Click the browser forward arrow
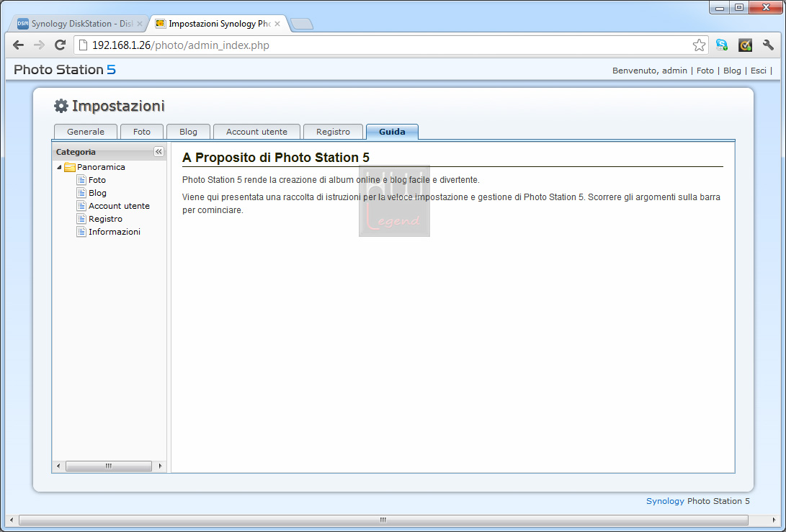 [x=39, y=45]
